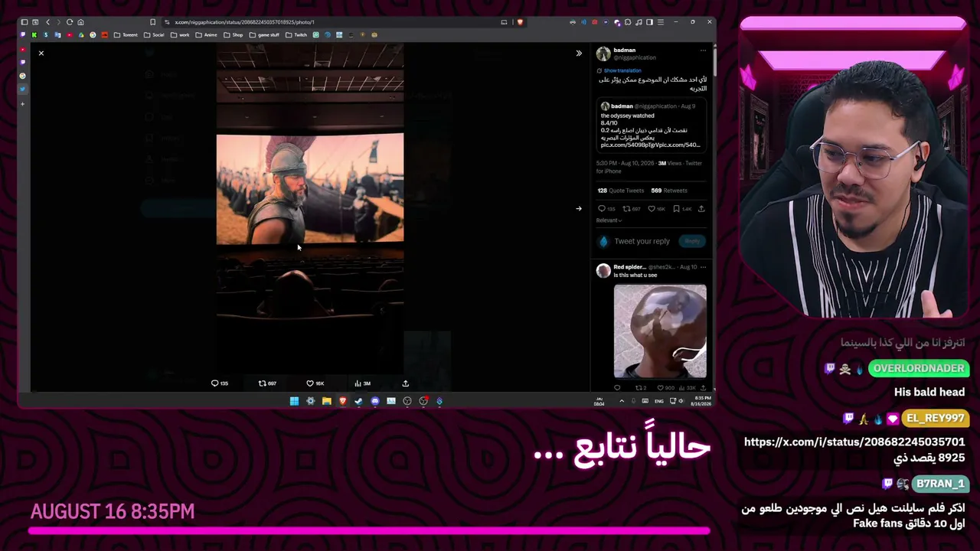Open the image in Red spider's reply
The width and height of the screenshot is (980, 551).
pos(660,331)
